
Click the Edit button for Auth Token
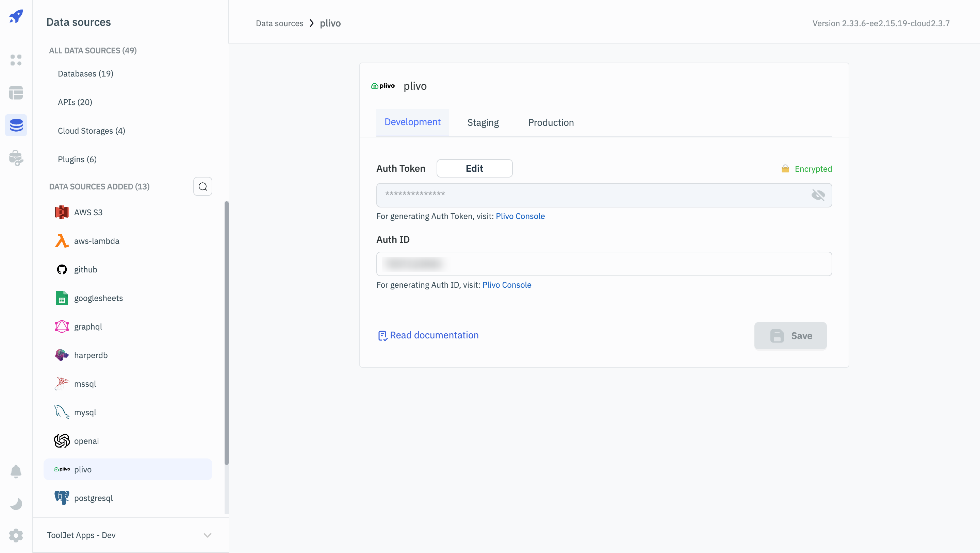click(474, 168)
